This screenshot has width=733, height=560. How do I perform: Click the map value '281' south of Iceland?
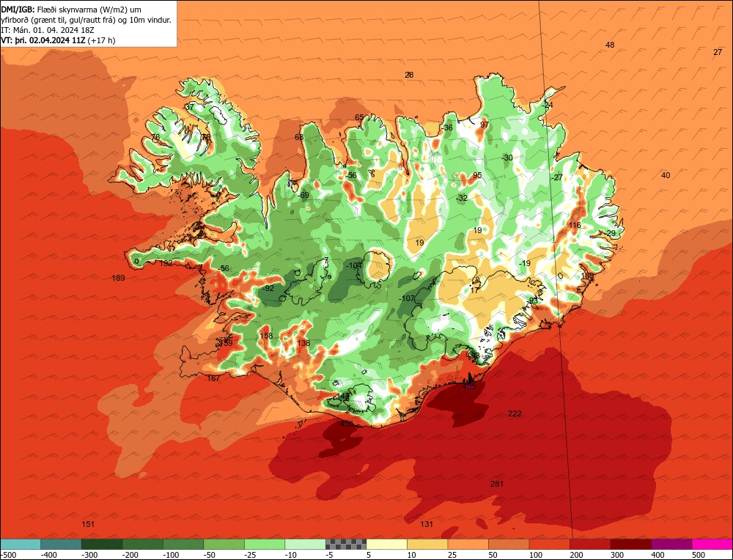[496, 483]
